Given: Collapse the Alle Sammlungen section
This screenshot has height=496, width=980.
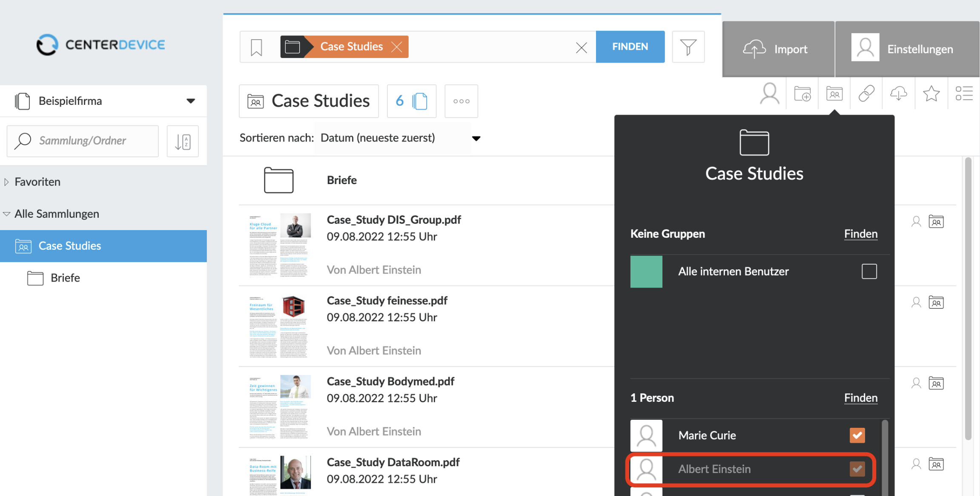Looking at the screenshot, I should (x=6, y=214).
